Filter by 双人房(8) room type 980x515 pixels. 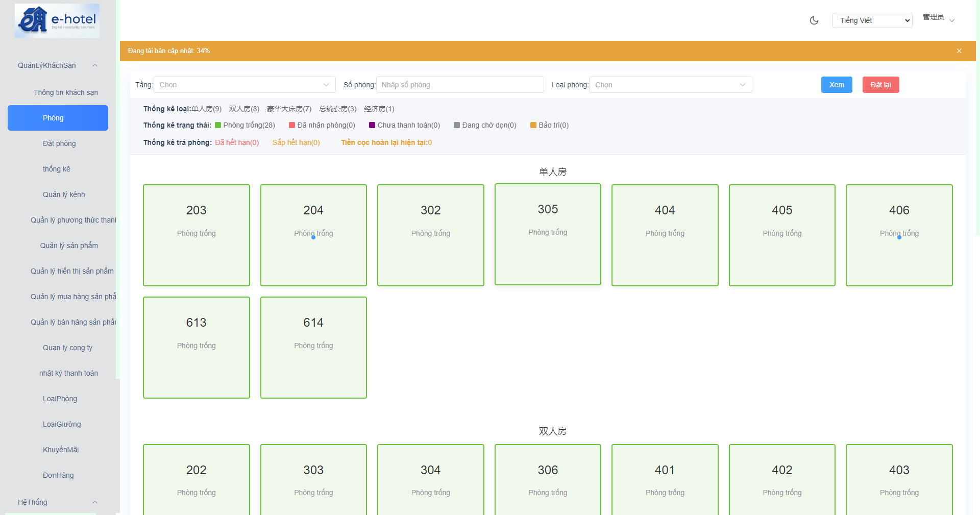[244, 109]
